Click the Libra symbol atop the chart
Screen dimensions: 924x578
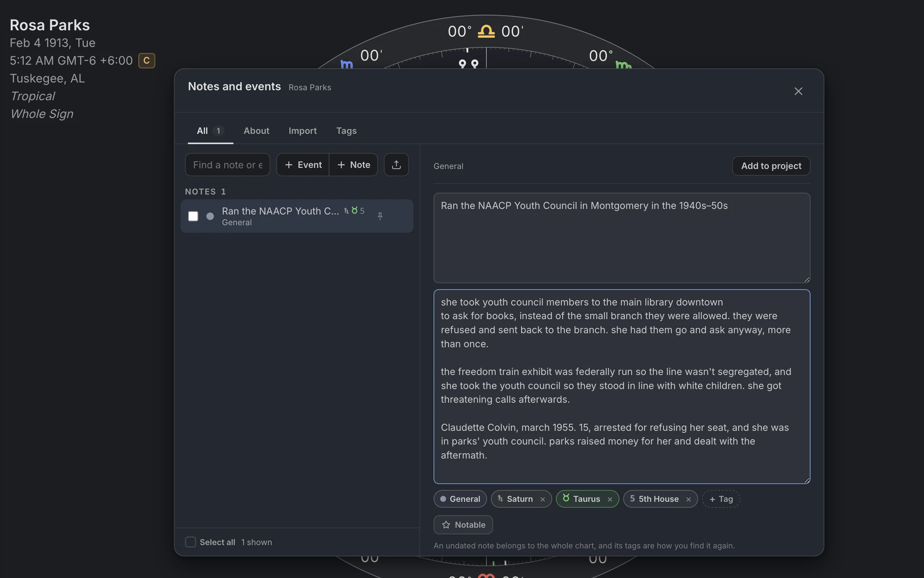point(486,31)
